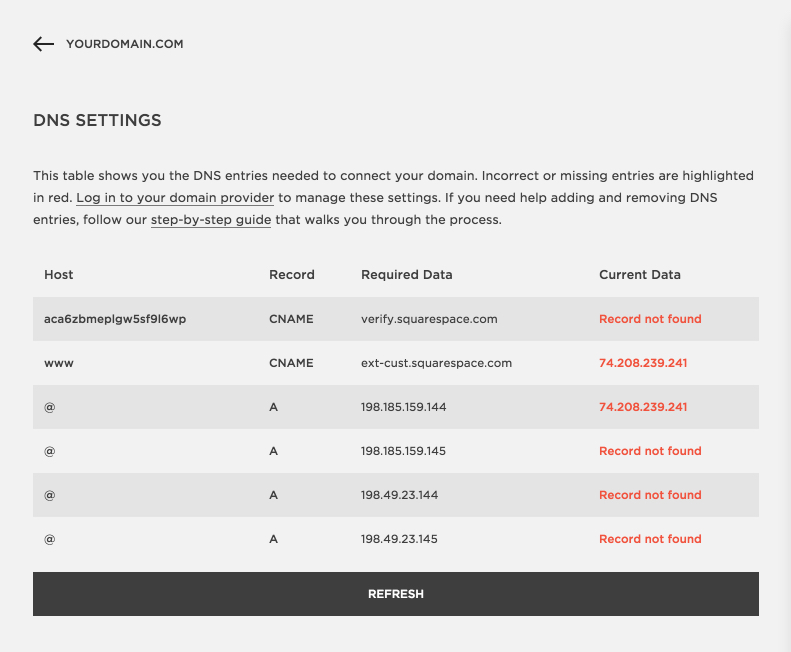791x652 pixels.
Task: Click required IP 198.49.23.145
Action: click(400, 539)
